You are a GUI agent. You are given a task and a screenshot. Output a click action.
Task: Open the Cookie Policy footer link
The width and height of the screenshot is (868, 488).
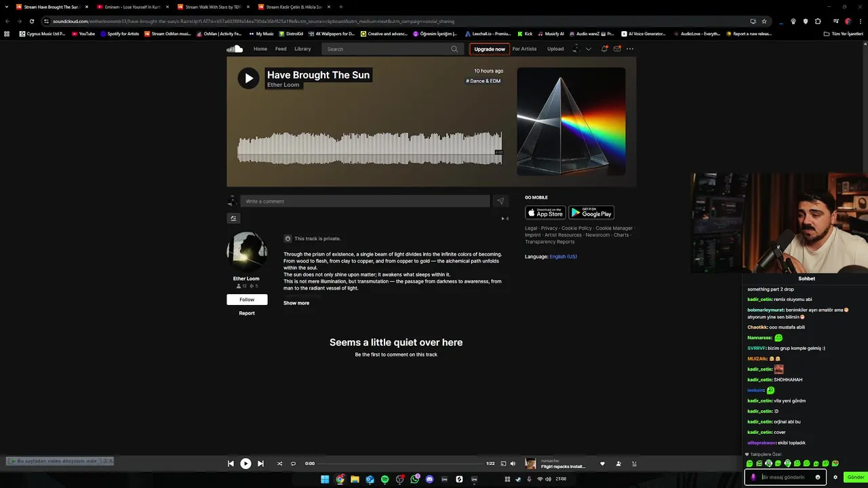coord(576,228)
